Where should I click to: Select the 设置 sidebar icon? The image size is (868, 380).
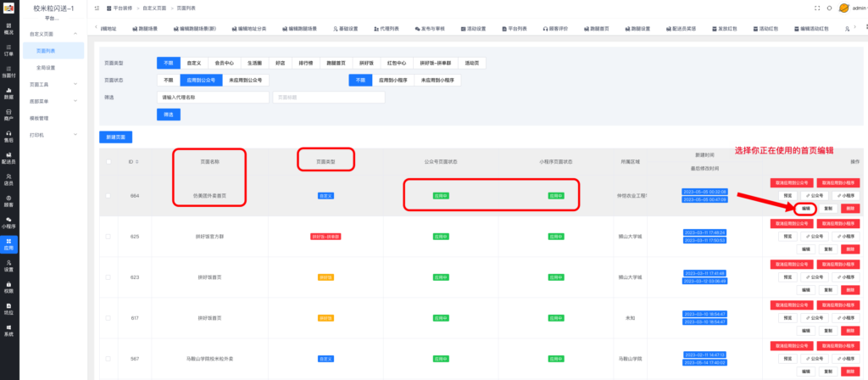(8, 266)
